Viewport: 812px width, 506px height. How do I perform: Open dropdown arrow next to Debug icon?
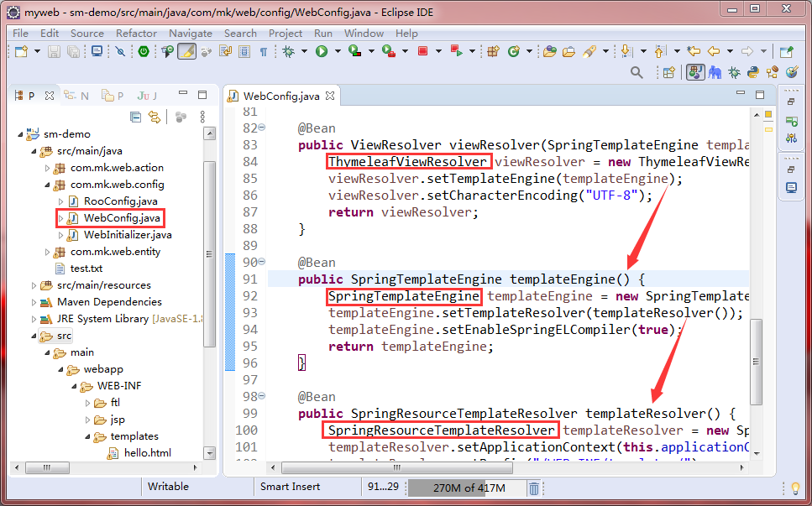coord(305,51)
